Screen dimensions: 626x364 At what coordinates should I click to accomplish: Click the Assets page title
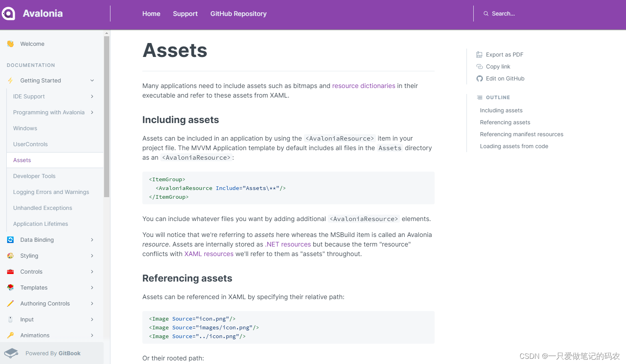[x=175, y=51]
